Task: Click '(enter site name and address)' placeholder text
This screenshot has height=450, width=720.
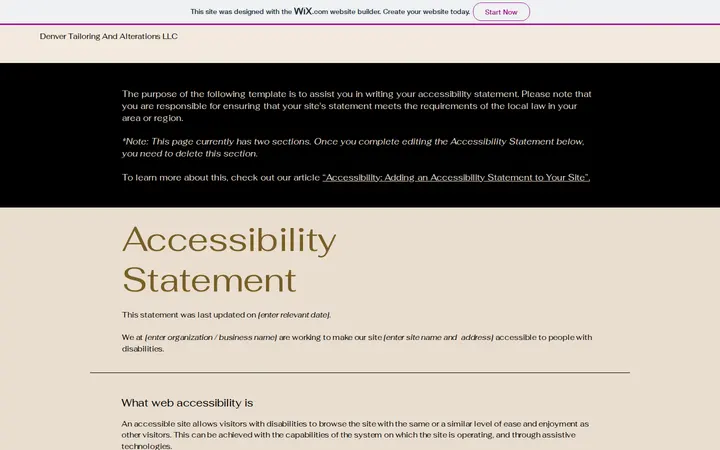Action: [438, 338]
